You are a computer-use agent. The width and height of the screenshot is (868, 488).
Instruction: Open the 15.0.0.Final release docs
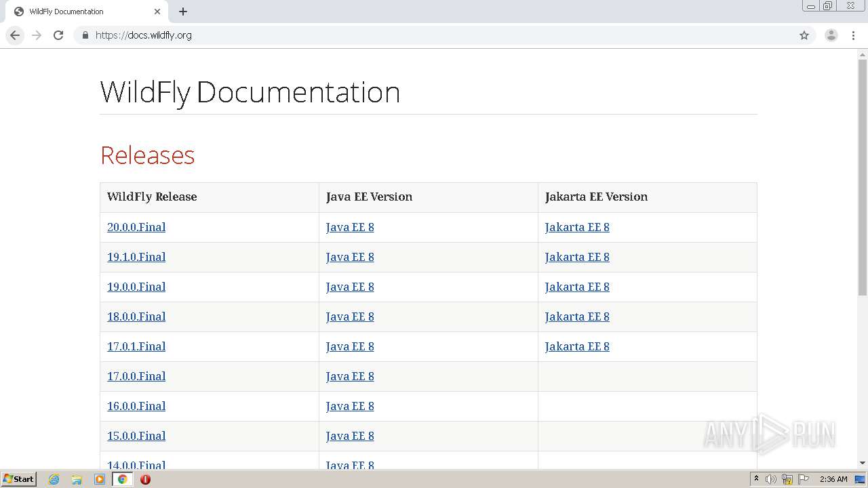136,436
